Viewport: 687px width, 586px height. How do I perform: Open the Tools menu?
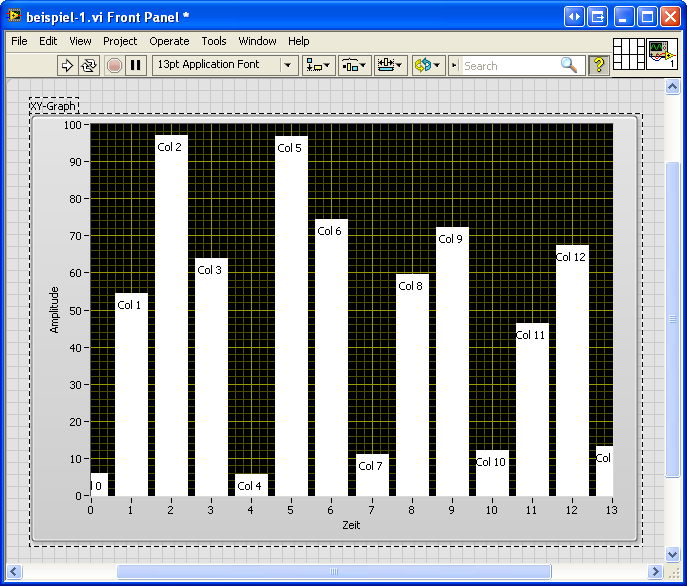click(x=214, y=41)
